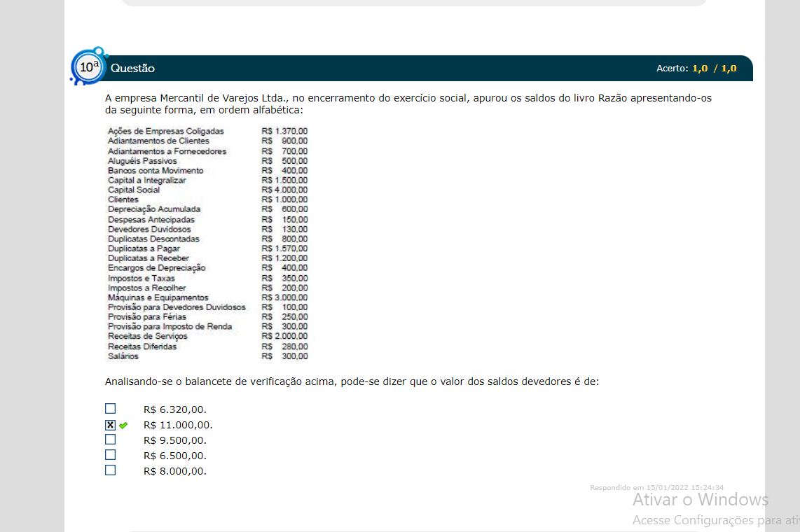Click the 'Analisando-se o balancete' question sentence
The height and width of the screenshot is (532, 800).
pyautogui.click(x=352, y=381)
